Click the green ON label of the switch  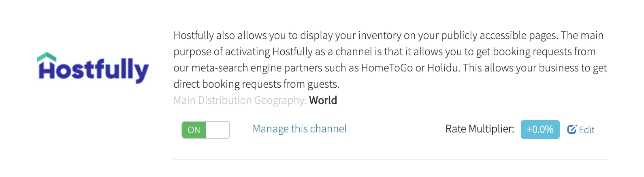click(x=194, y=130)
